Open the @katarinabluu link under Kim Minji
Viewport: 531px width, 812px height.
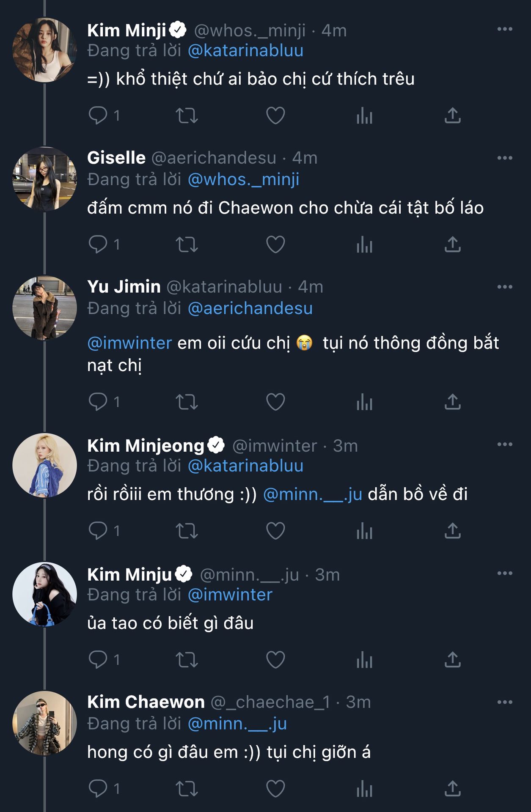[245, 51]
